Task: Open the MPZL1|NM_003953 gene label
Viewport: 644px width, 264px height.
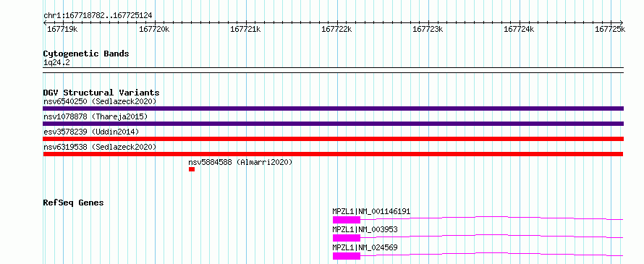Action: (365, 229)
